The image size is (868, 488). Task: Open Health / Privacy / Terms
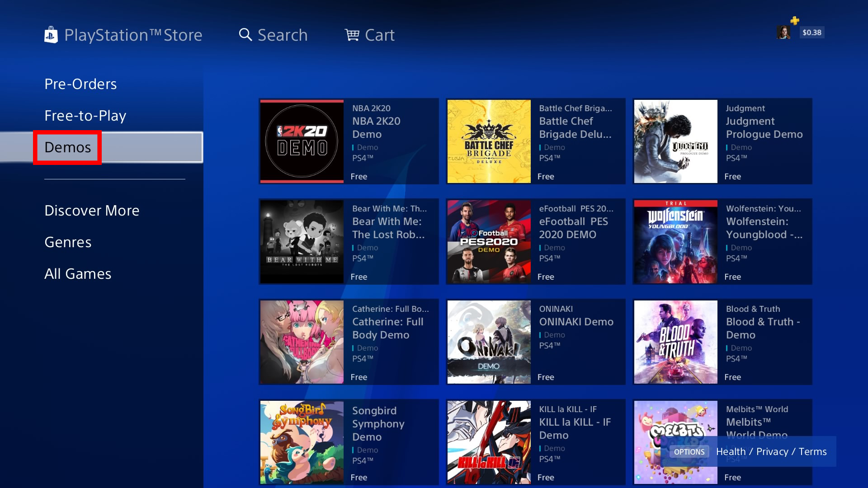[x=771, y=451]
